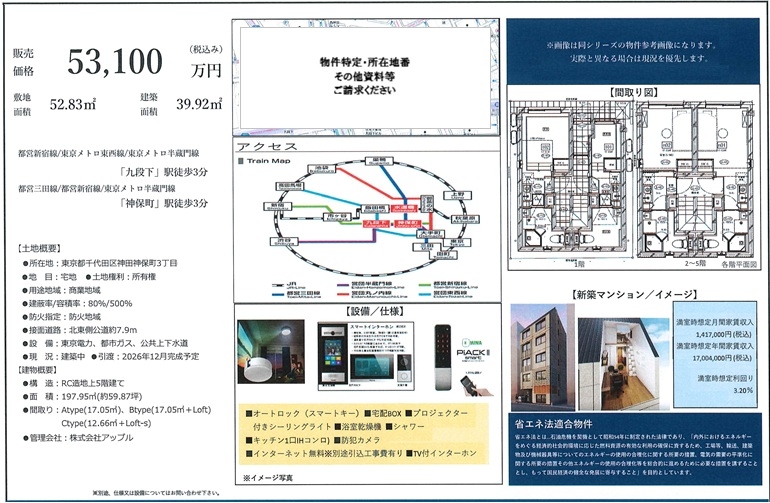Click the 設備:東京電力、都市ガス line
The height and width of the screenshot is (503, 770).
coord(105,343)
